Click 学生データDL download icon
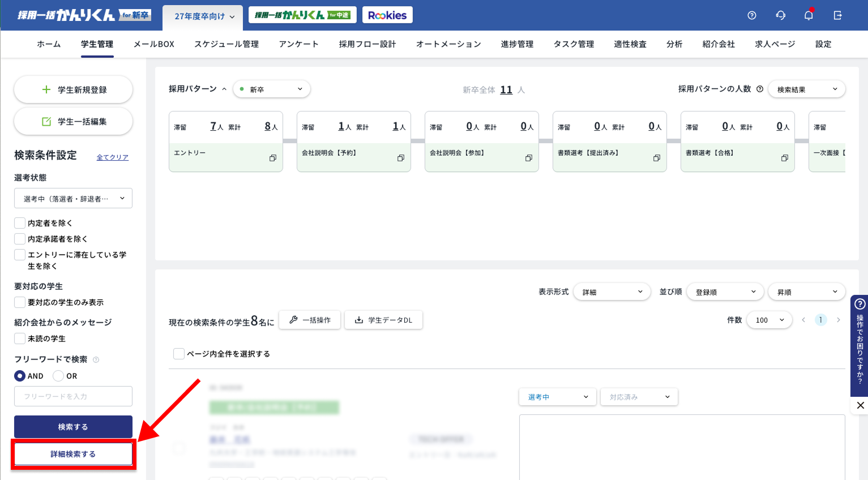 (383, 320)
